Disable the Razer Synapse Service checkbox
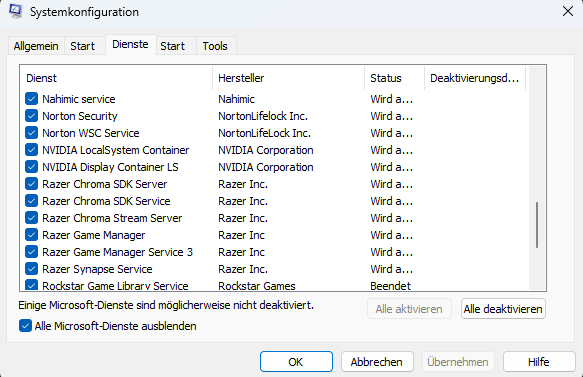583x377 pixels. [32, 269]
